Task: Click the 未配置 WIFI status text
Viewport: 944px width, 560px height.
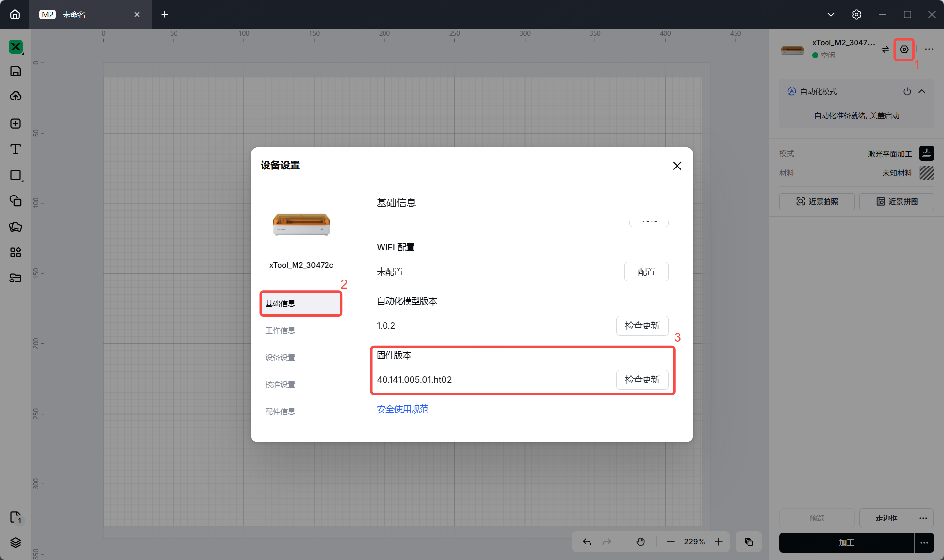Action: pyautogui.click(x=390, y=272)
